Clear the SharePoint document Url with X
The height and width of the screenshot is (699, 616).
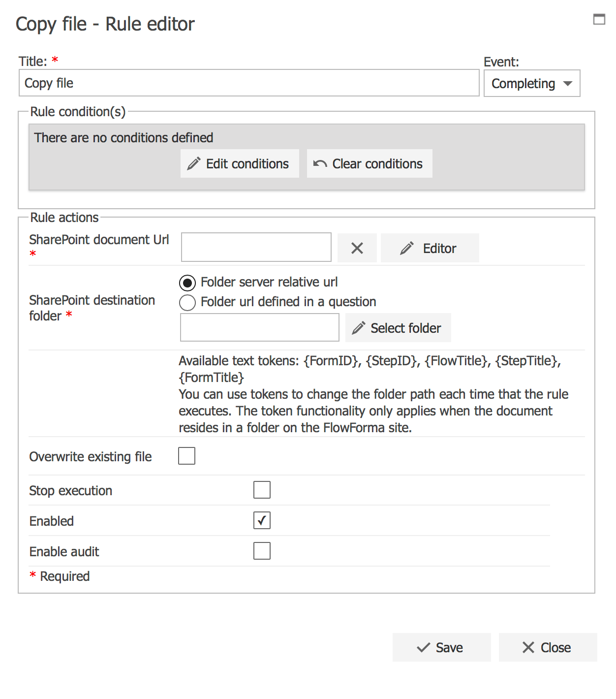coord(357,248)
